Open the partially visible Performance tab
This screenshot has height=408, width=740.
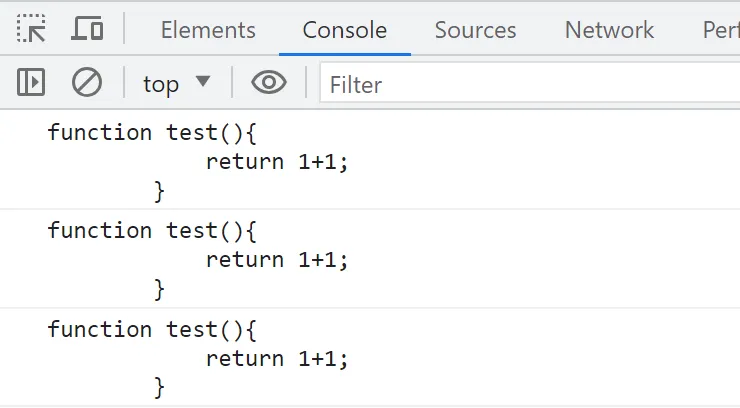(720, 30)
